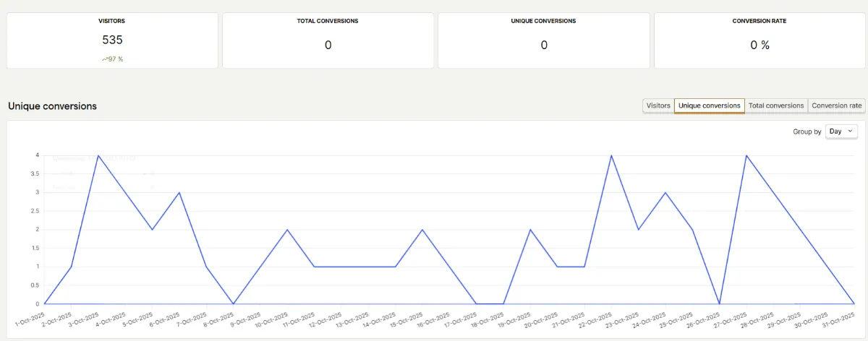Click the Total Conversions stat card
868x341 pixels.
coord(328,40)
